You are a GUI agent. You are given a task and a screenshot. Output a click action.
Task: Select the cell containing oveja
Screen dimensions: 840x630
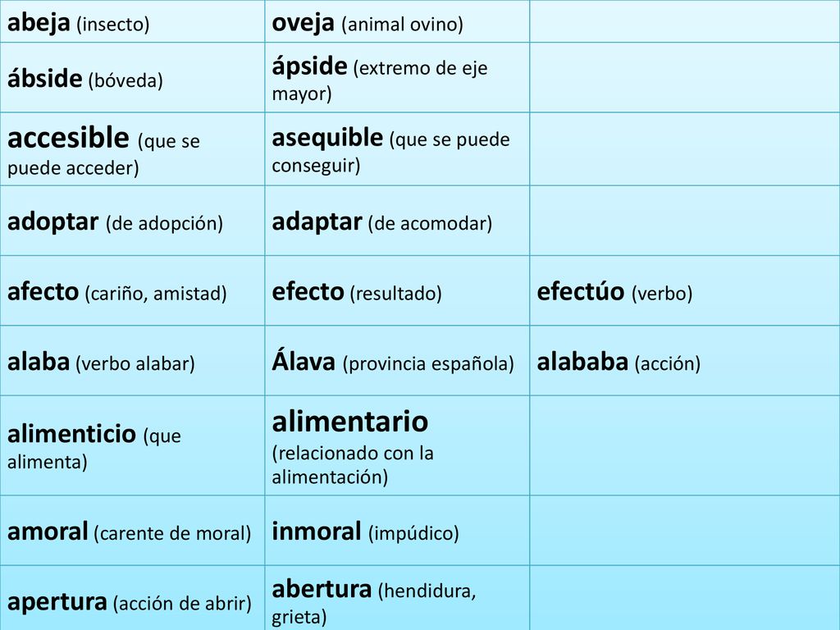click(397, 21)
